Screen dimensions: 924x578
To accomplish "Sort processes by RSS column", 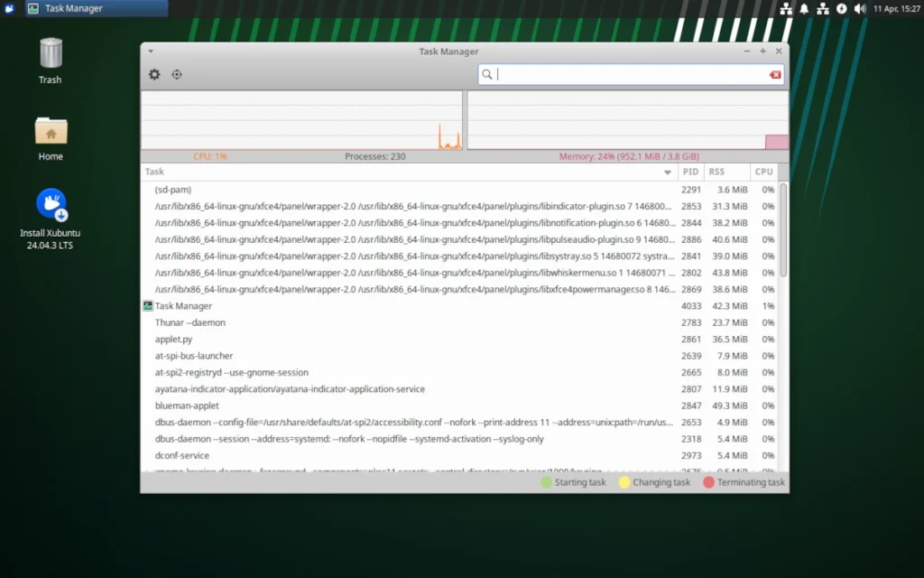I will coord(727,172).
